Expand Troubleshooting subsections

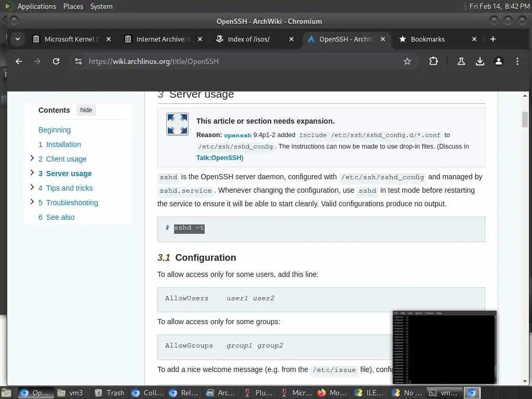click(x=32, y=202)
